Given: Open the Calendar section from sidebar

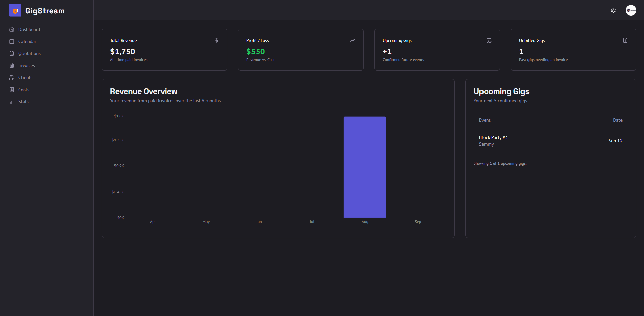Looking at the screenshot, I should (x=27, y=41).
